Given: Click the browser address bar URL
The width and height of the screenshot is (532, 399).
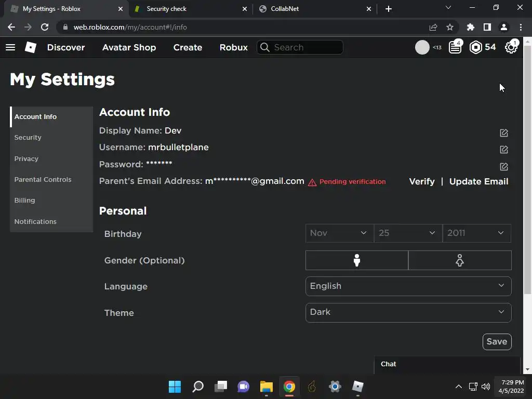Looking at the screenshot, I should [x=130, y=27].
